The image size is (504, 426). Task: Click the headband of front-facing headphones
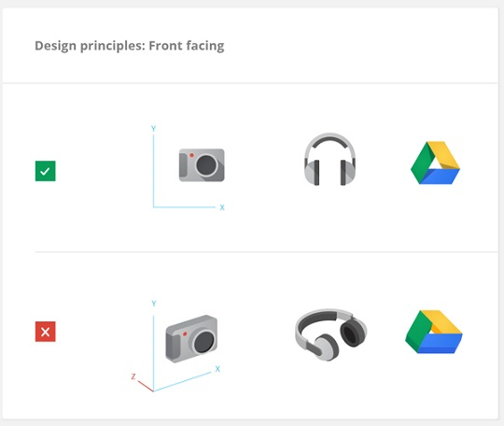coord(329,143)
